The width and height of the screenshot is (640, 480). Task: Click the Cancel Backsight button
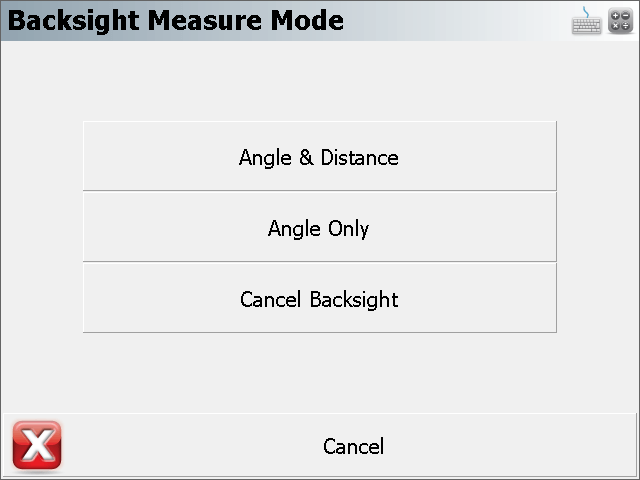click(x=320, y=298)
